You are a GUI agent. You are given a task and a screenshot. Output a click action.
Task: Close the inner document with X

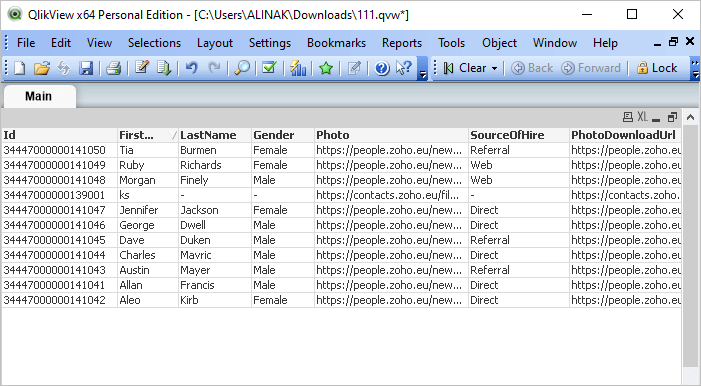(x=690, y=42)
